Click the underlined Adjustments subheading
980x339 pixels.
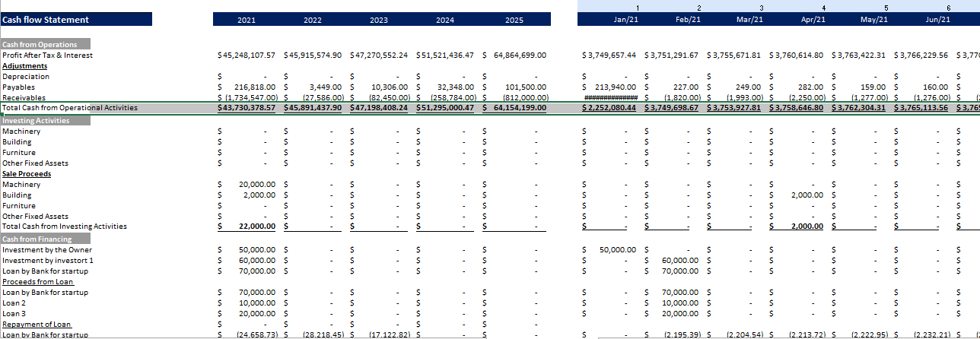[x=25, y=66]
